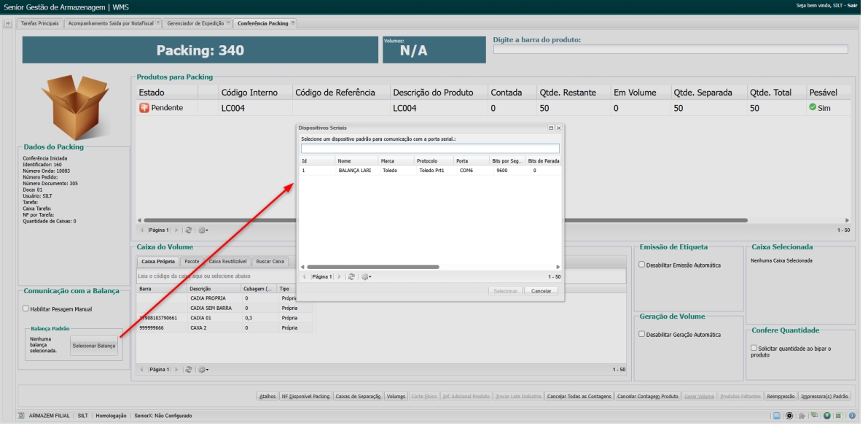Click Cancelar in the serial devices dialog
Viewport: 868px width, 431px height.
541,291
